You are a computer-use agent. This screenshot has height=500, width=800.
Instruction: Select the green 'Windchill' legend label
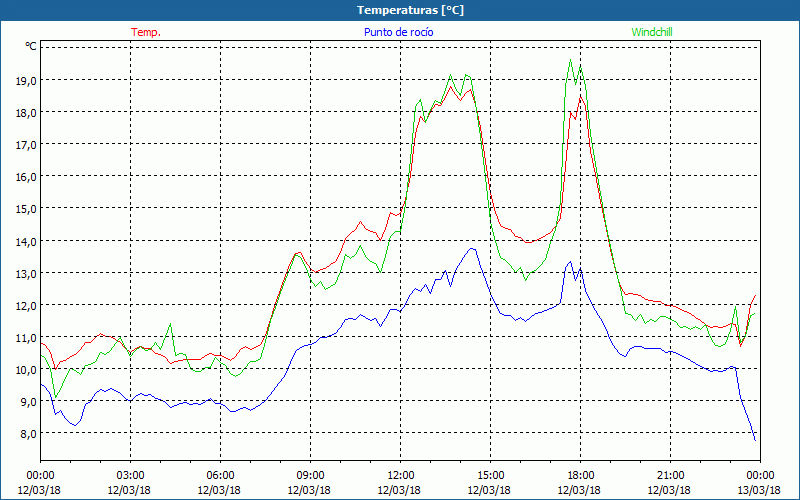[652, 32]
